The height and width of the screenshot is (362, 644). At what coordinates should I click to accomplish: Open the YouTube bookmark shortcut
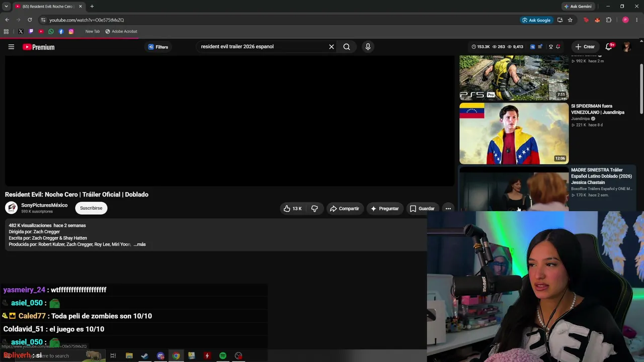tap(41, 31)
